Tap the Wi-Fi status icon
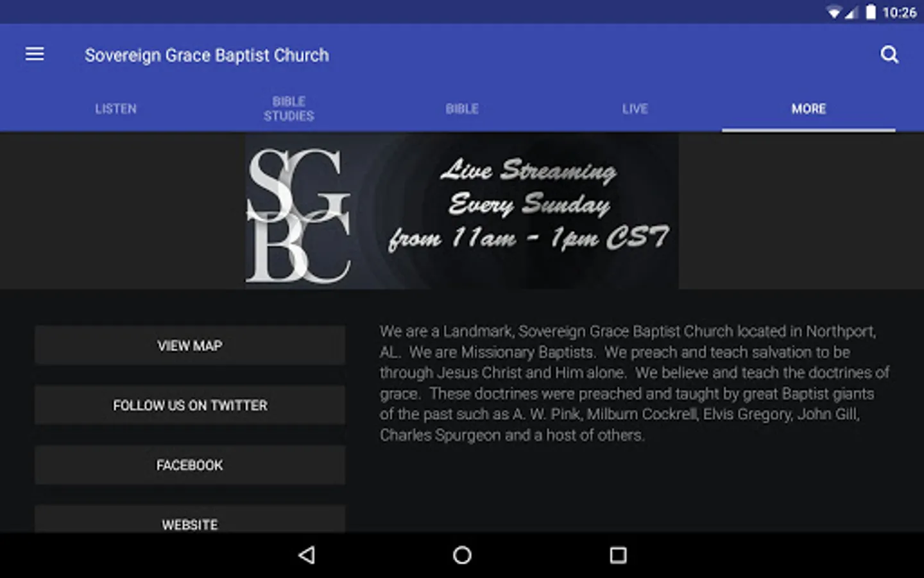The width and height of the screenshot is (924, 578). click(x=834, y=13)
